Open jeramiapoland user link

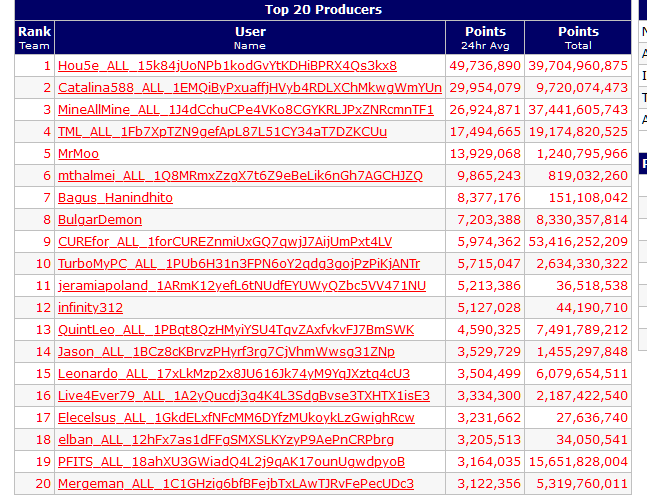(242, 286)
